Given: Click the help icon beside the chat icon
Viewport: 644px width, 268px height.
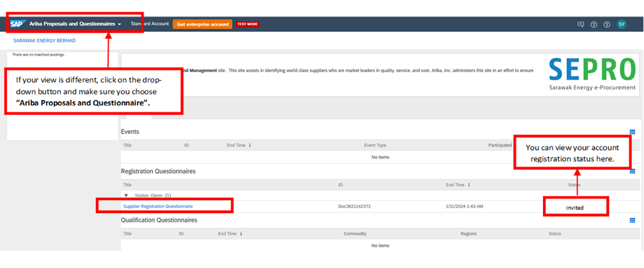Looking at the screenshot, I should point(594,24).
